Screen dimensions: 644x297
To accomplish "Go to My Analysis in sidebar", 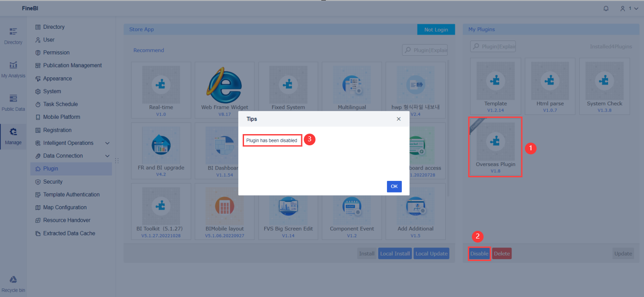I will [x=13, y=70].
